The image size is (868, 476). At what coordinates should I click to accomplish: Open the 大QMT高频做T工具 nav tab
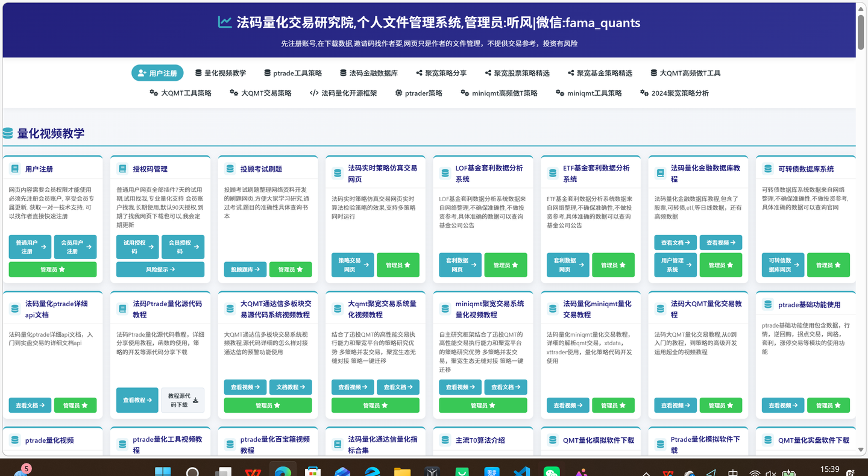coord(685,73)
